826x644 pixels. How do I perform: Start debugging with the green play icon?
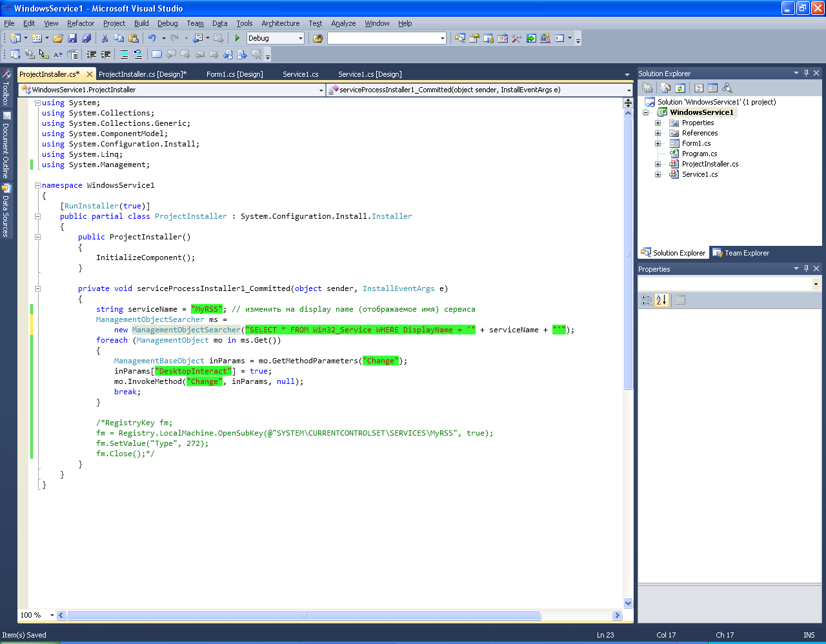pos(237,38)
